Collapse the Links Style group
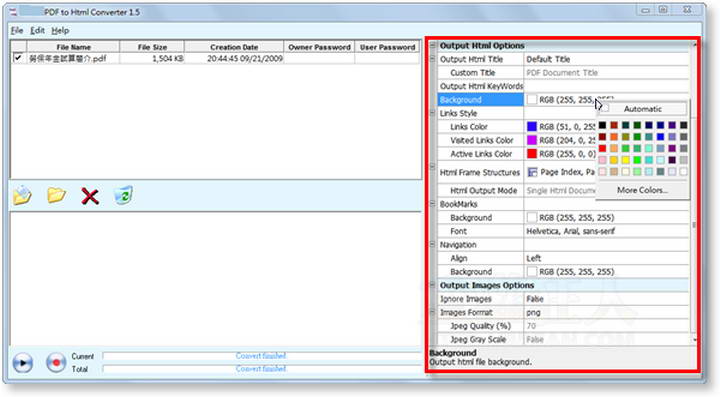The width and height of the screenshot is (720, 397). 433,113
